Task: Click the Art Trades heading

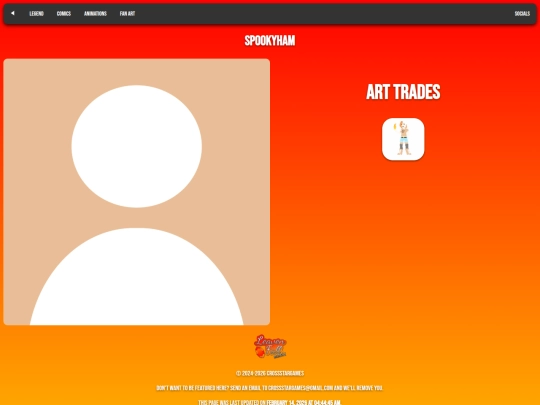Action: [x=403, y=92]
